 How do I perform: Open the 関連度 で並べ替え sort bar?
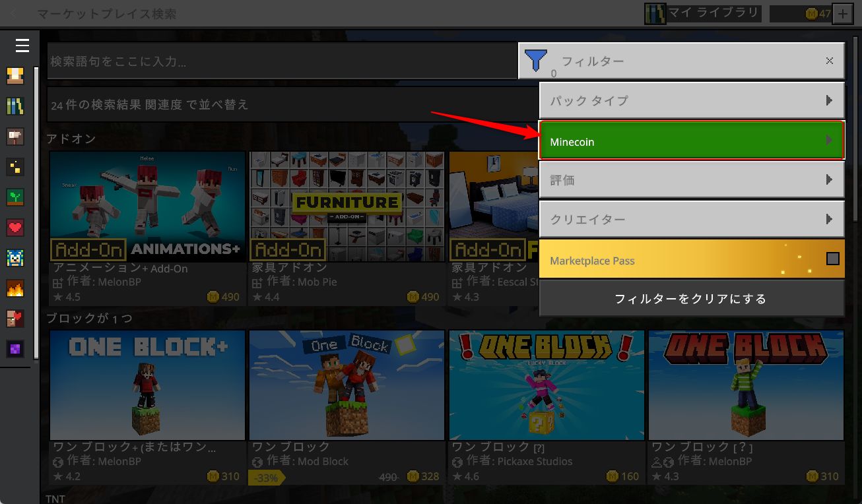[293, 104]
